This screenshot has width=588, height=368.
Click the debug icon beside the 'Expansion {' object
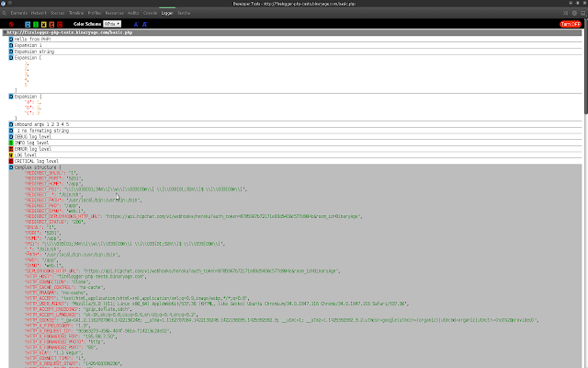pyautogui.click(x=11, y=97)
